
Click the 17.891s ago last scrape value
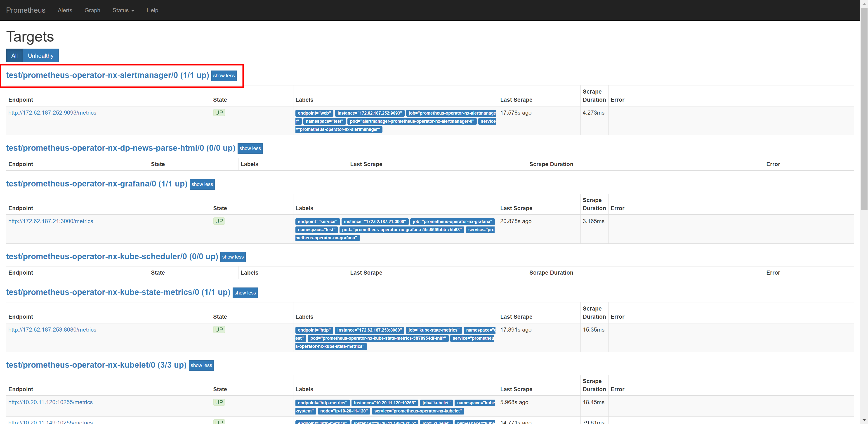(x=516, y=330)
